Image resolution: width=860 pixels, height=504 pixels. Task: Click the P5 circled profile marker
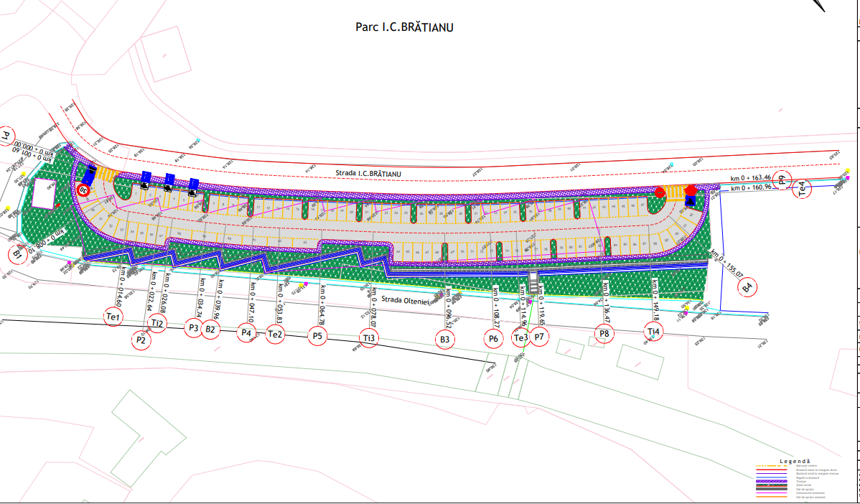[x=318, y=335]
